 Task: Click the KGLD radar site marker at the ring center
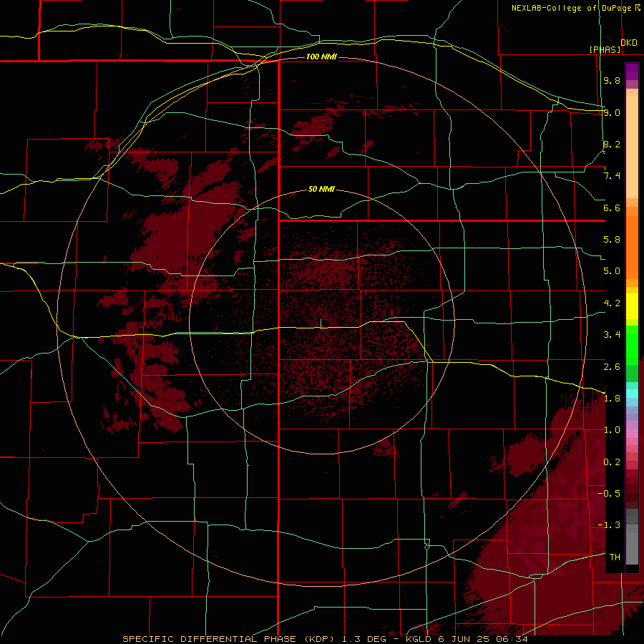[x=321, y=323]
